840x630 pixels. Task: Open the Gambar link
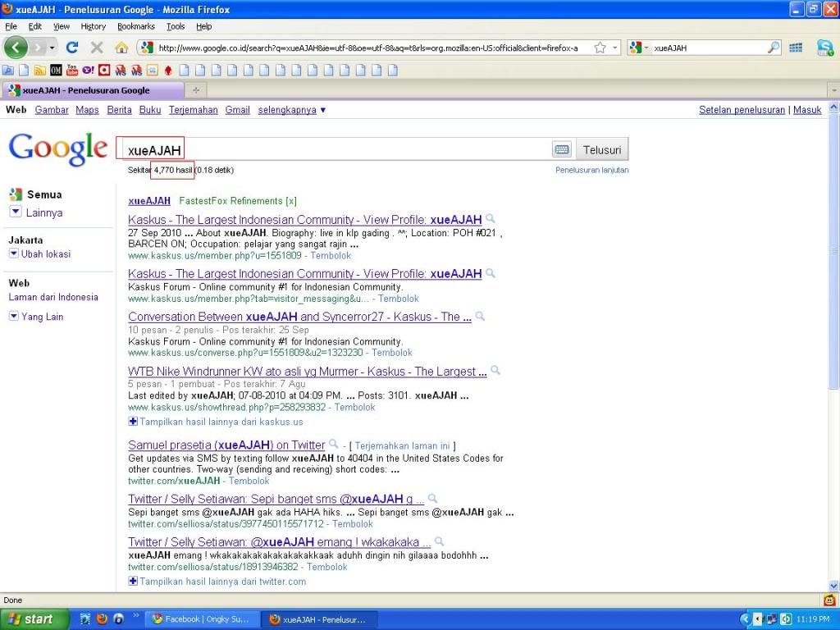pyautogui.click(x=52, y=110)
